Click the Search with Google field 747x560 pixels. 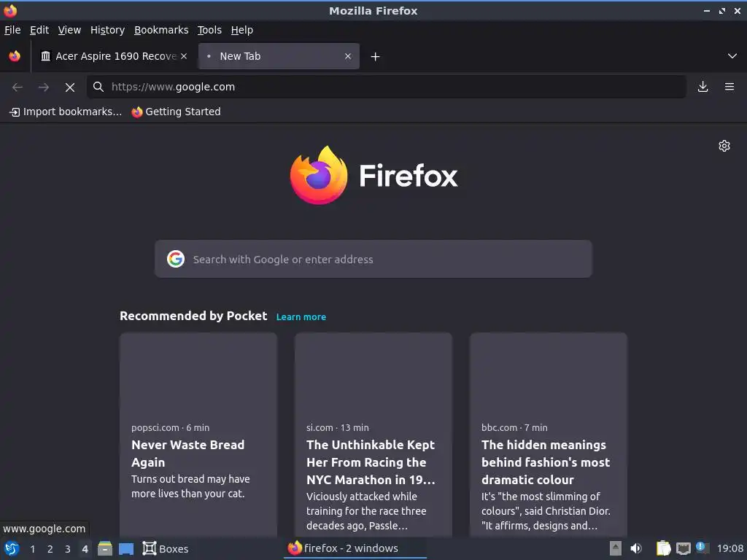point(373,259)
